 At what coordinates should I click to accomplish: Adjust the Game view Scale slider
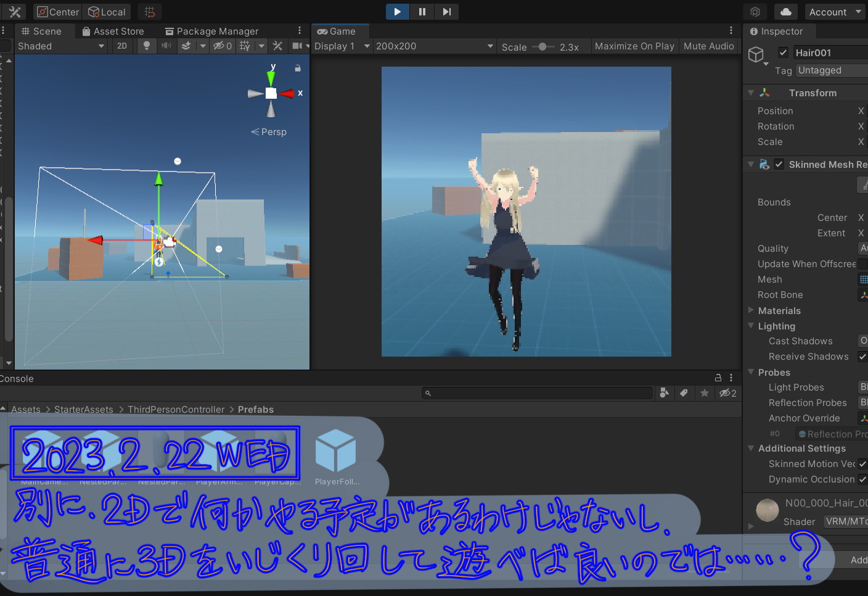[542, 46]
